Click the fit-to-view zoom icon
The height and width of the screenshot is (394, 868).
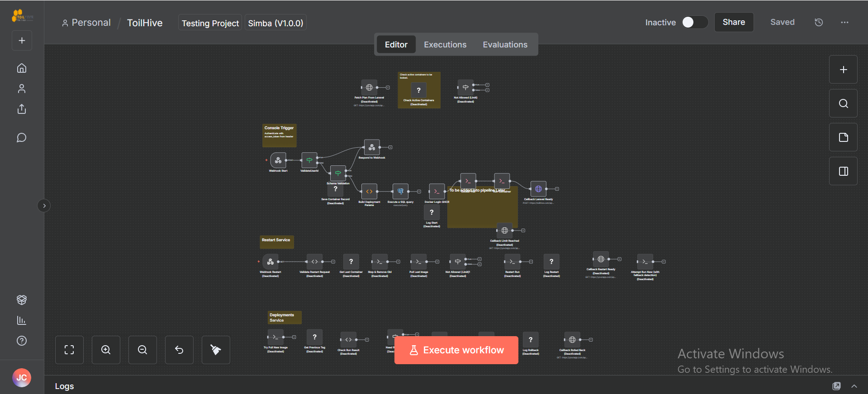[x=69, y=350]
